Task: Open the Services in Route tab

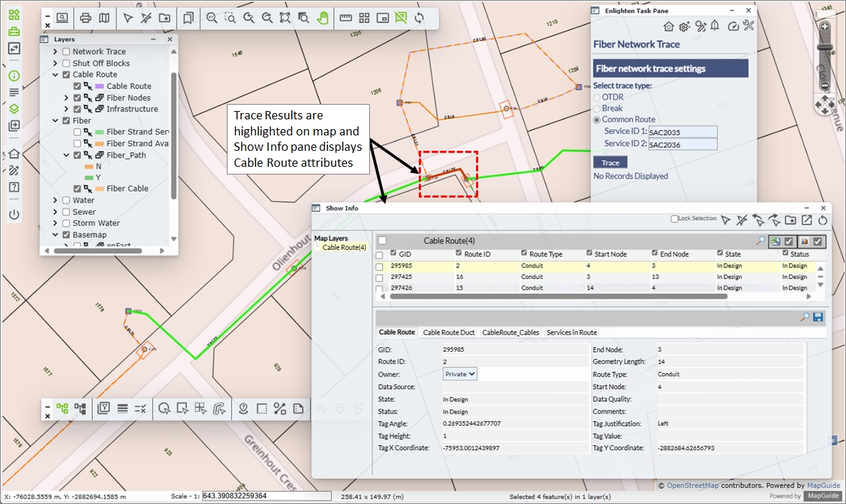Action: pyautogui.click(x=571, y=333)
